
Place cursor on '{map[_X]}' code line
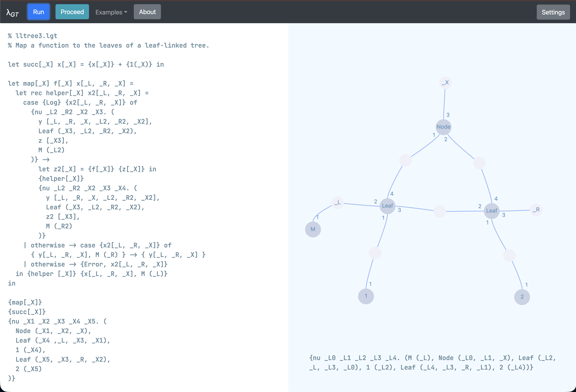click(25, 302)
